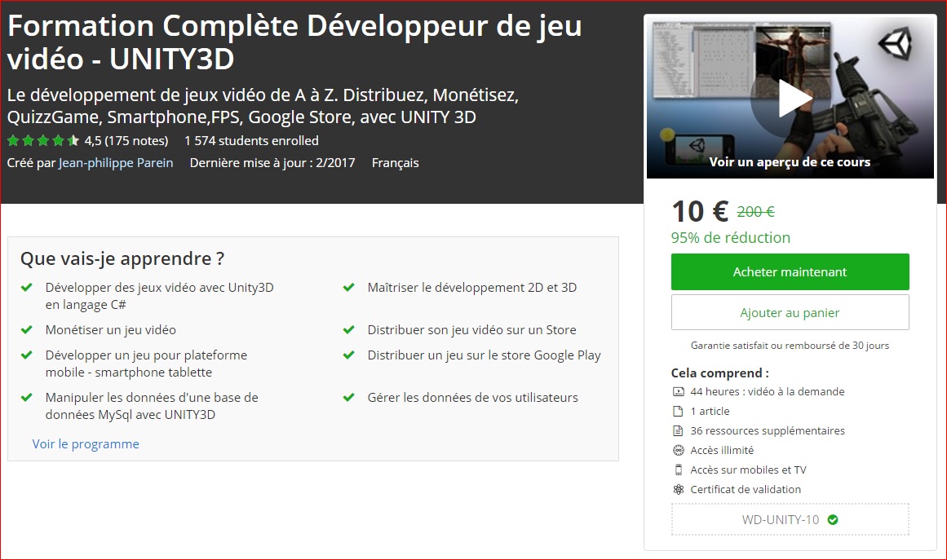This screenshot has height=560, width=947.
Task: Click the struck-through 200 € price
Action: [755, 212]
